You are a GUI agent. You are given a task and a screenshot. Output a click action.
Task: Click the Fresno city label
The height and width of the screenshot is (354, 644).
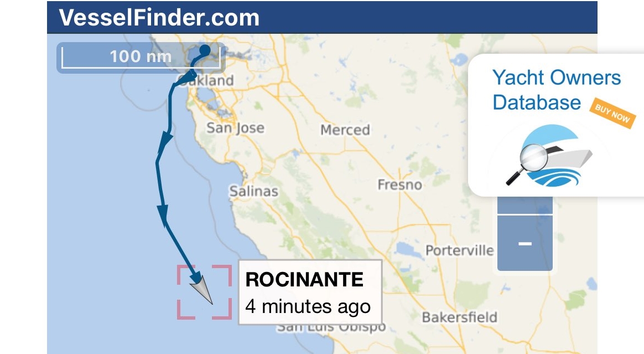tap(399, 184)
